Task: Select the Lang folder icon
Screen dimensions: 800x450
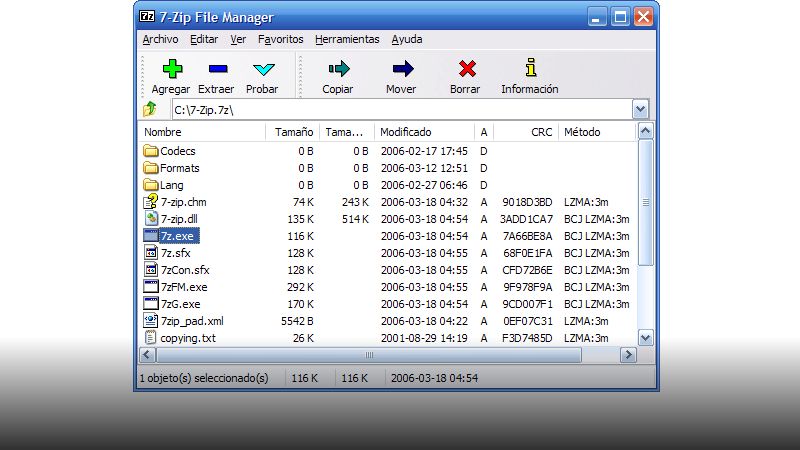Action: click(151, 184)
